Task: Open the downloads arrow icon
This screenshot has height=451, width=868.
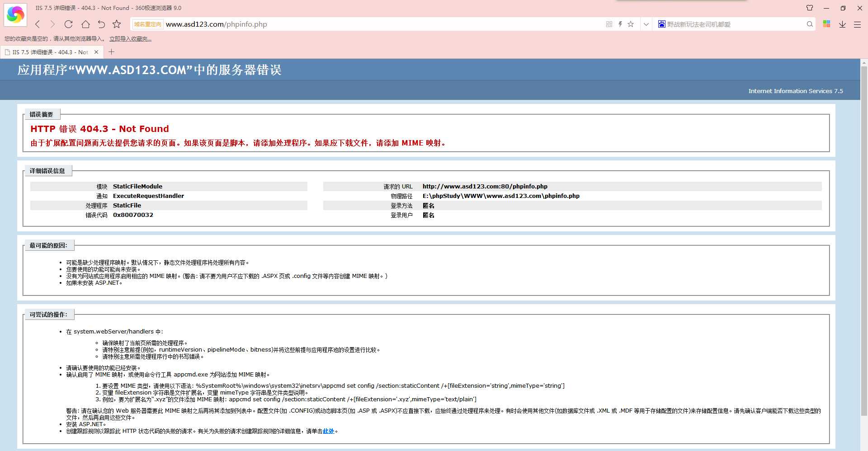Action: [x=842, y=24]
